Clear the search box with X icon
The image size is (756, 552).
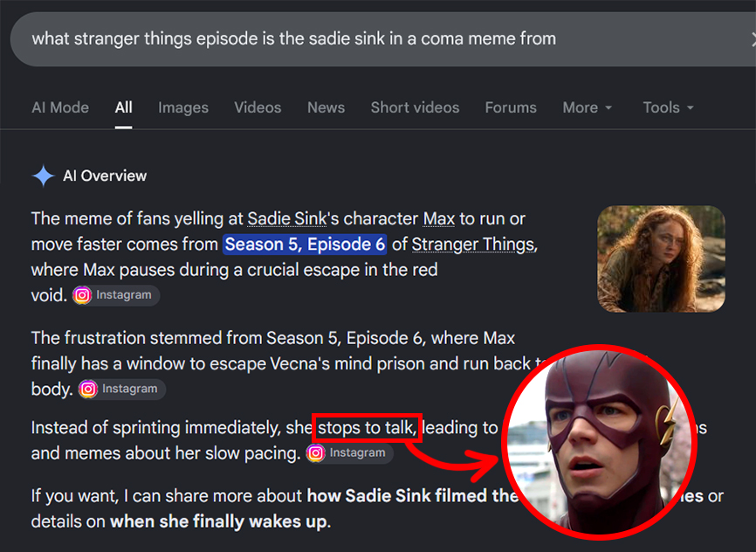[753, 39]
